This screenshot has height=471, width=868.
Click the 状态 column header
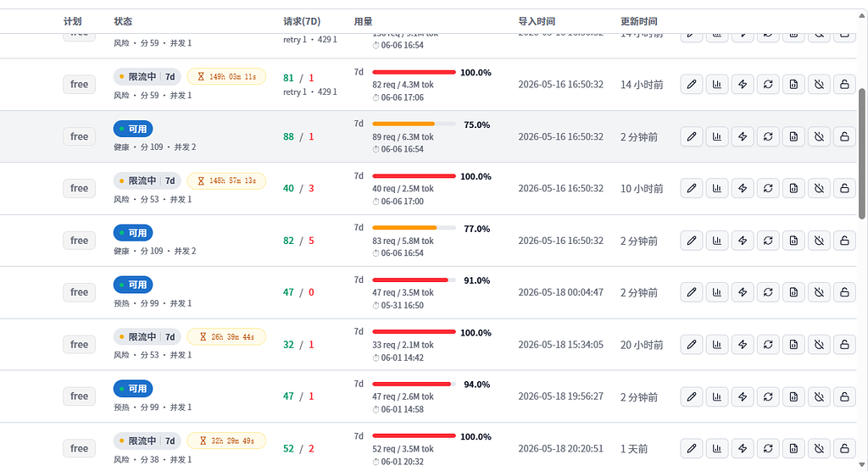tap(123, 21)
